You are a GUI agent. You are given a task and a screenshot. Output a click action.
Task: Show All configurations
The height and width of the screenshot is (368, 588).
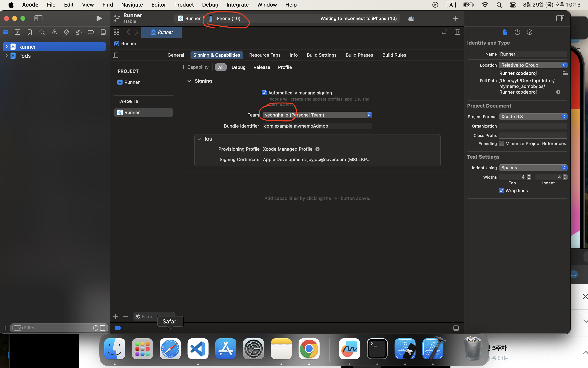tap(221, 67)
